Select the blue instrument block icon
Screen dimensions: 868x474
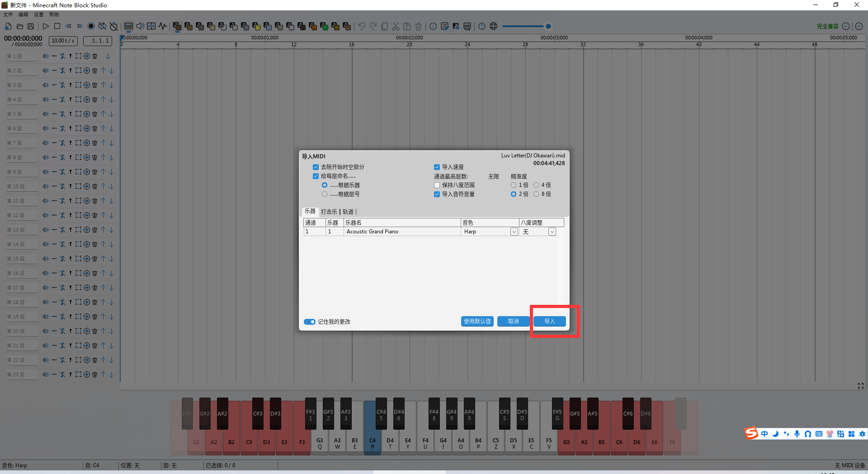click(268, 26)
